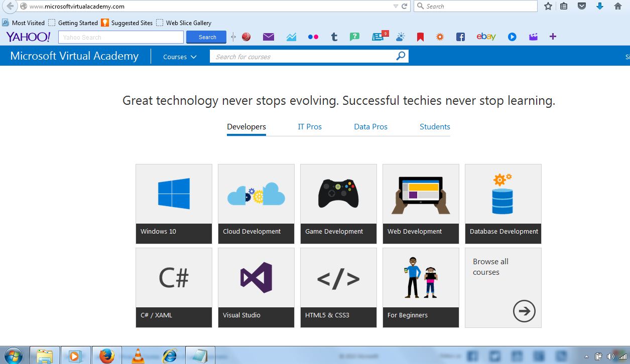Open the Browse all courses arrow link
The width and height of the screenshot is (630, 364).
[x=524, y=311]
